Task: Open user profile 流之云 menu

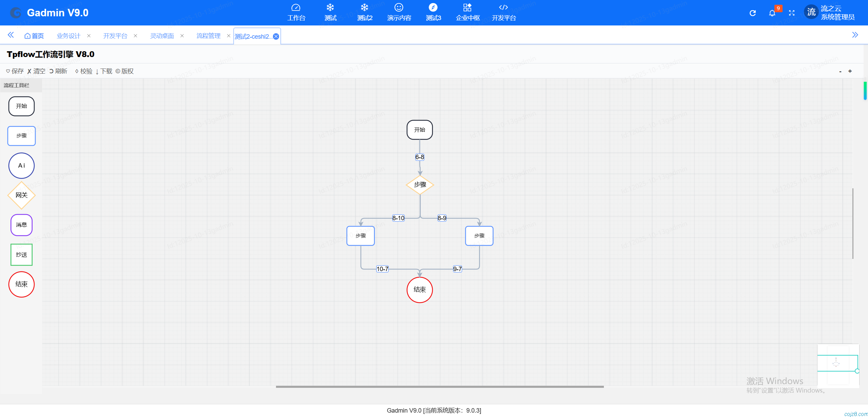Action: (829, 13)
